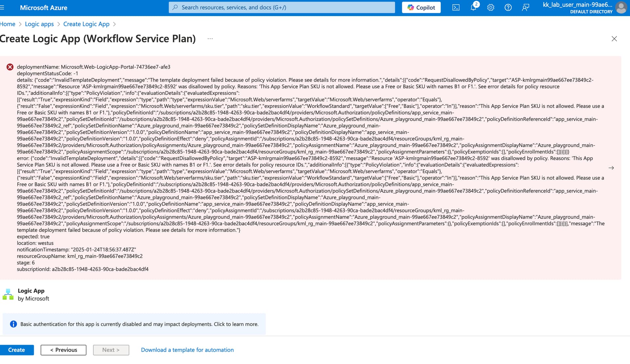Expand error details with right arrow

(x=611, y=168)
